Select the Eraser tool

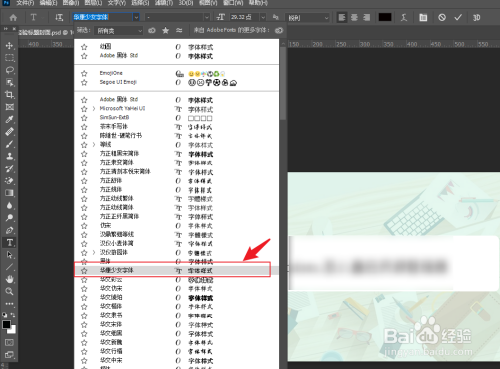pyautogui.click(x=9, y=181)
